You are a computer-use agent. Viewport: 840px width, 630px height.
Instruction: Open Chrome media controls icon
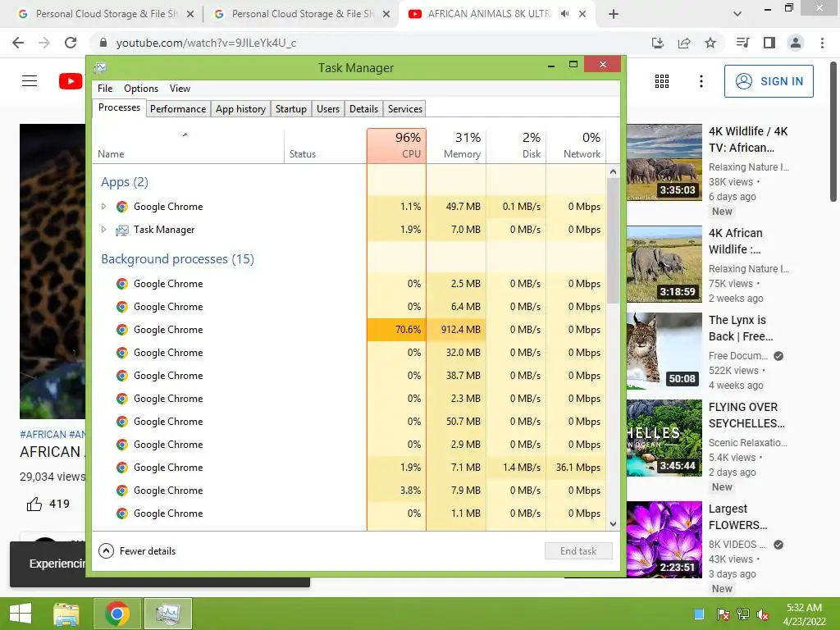pos(743,43)
